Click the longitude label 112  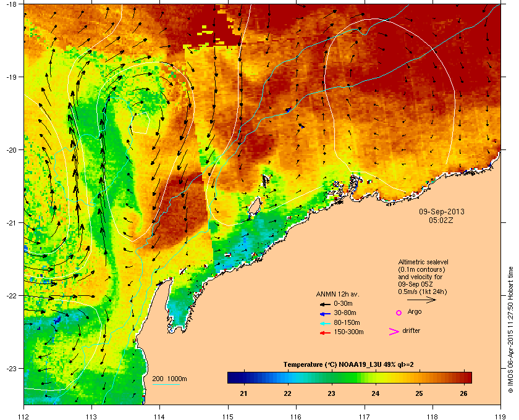24,417
